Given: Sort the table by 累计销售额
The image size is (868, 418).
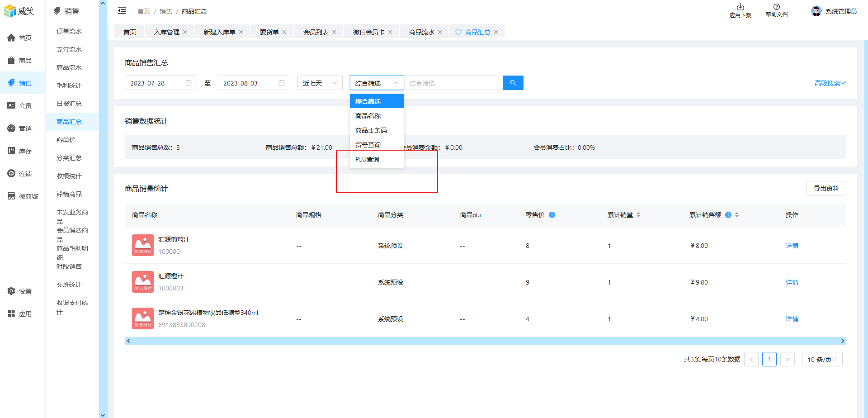Looking at the screenshot, I should tap(737, 215).
